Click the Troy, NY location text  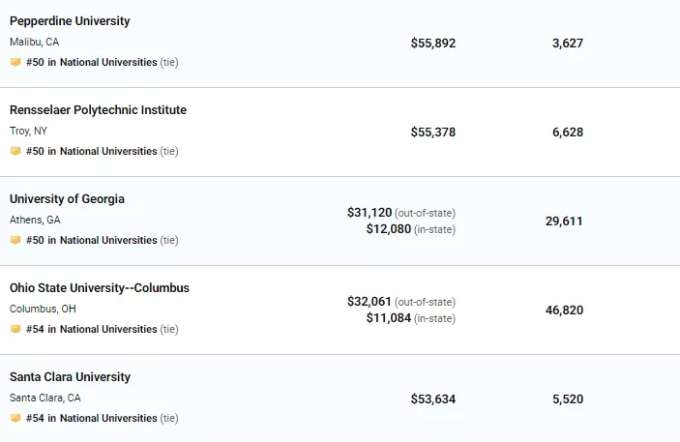click(x=28, y=131)
